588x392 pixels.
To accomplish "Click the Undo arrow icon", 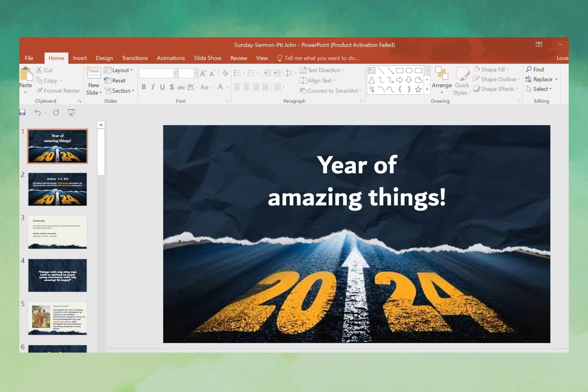I will tap(37, 112).
